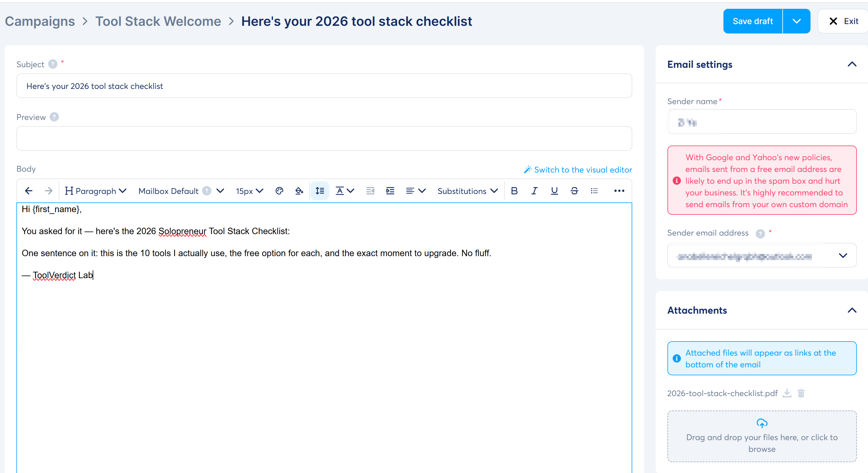Click the Save draft button
This screenshot has width=868, height=473.
753,21
